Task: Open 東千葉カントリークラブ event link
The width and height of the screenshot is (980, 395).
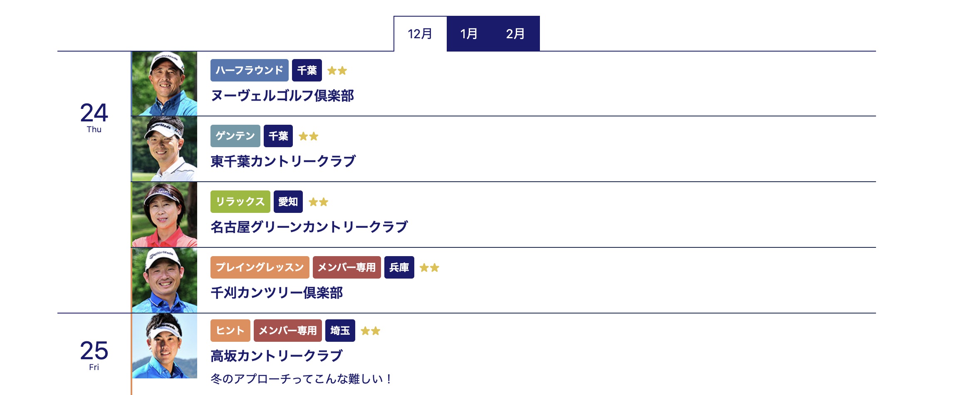Action: click(283, 161)
